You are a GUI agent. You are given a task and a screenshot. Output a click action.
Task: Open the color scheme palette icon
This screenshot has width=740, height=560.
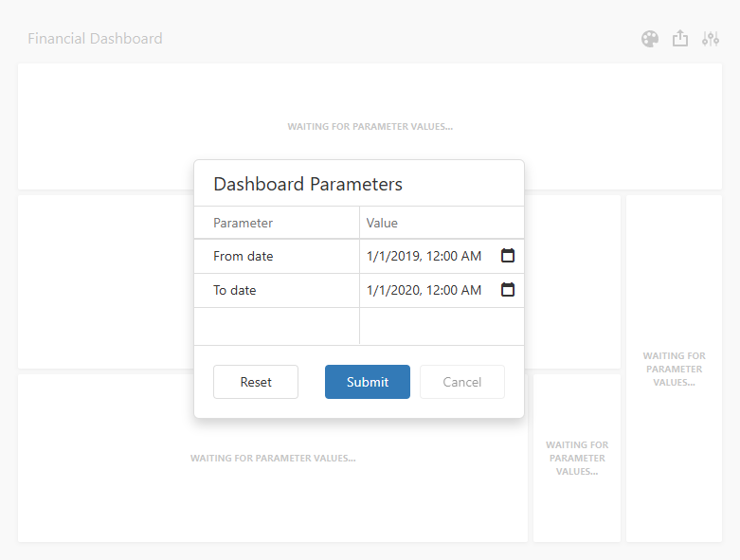pos(650,39)
